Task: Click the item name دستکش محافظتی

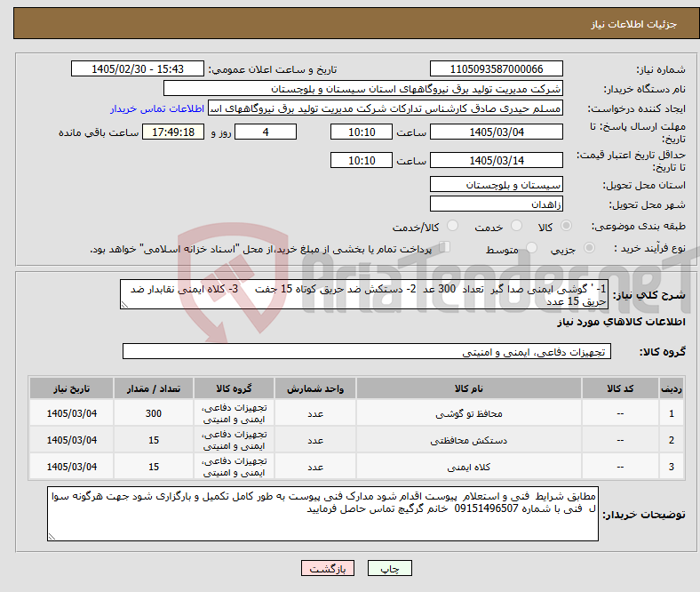Action: [x=469, y=441]
